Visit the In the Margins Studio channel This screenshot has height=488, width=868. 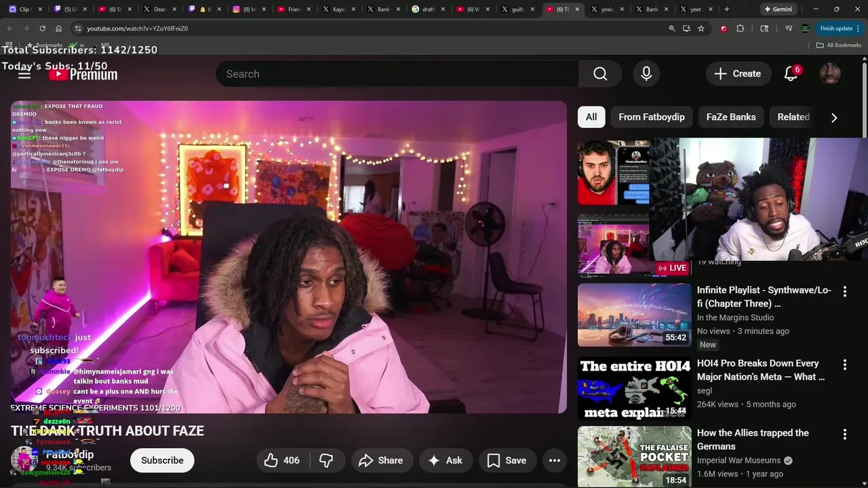click(x=735, y=317)
